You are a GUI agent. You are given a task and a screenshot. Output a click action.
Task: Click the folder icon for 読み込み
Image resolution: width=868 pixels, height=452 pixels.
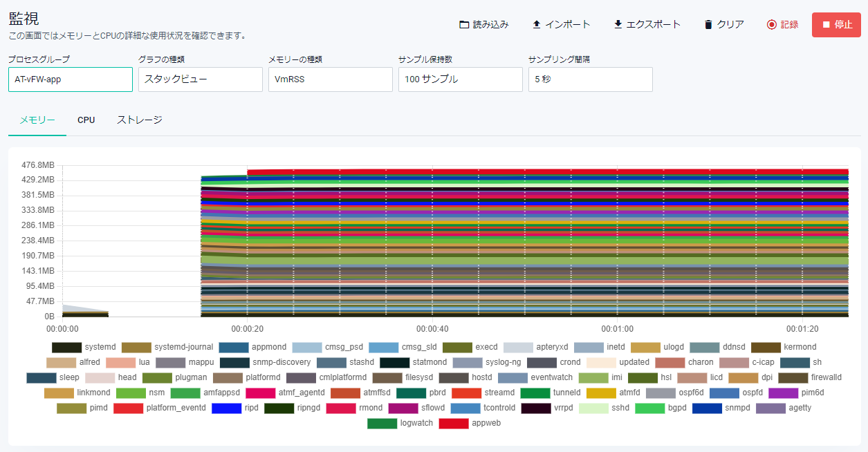[x=464, y=25]
